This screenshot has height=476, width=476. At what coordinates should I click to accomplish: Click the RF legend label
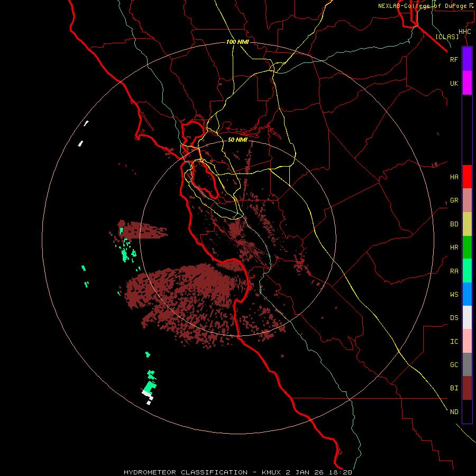(x=454, y=59)
